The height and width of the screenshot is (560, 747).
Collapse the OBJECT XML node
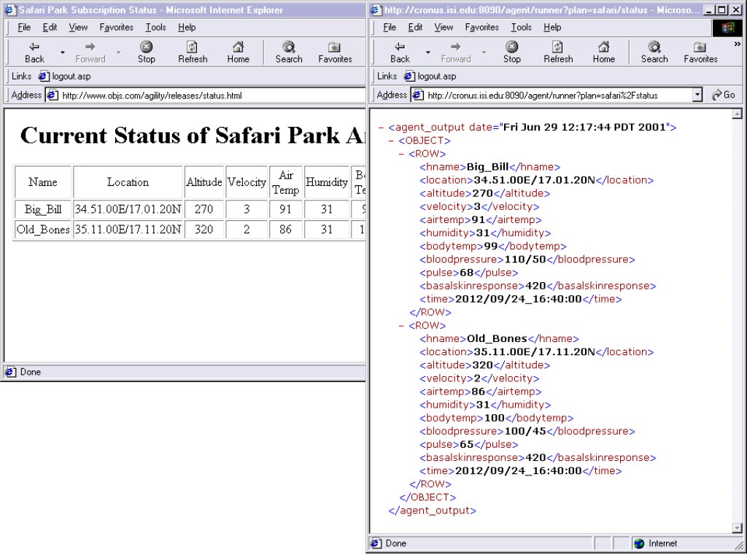392,141
